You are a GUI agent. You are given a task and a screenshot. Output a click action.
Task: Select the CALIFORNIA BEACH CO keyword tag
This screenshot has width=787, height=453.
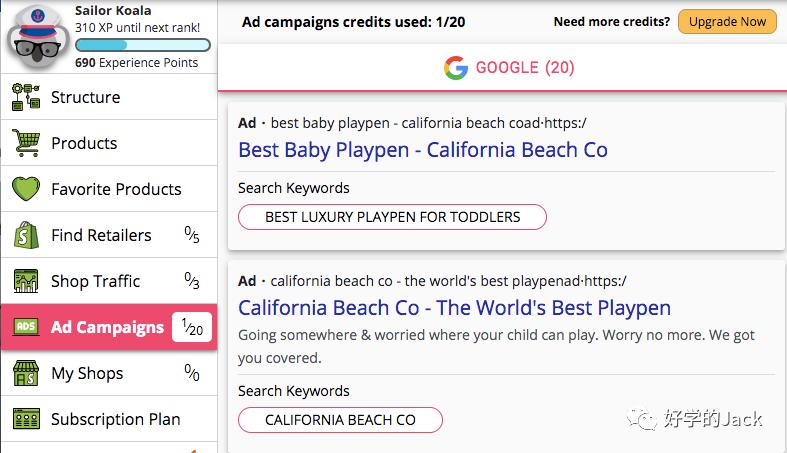[340, 420]
